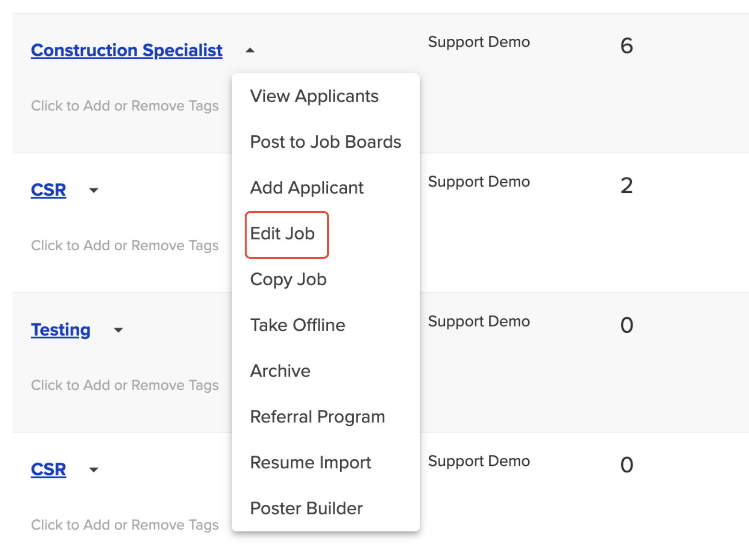This screenshot has height=560, width=749.
Task: Open the CSR job link with 2 applicants
Action: coord(48,190)
